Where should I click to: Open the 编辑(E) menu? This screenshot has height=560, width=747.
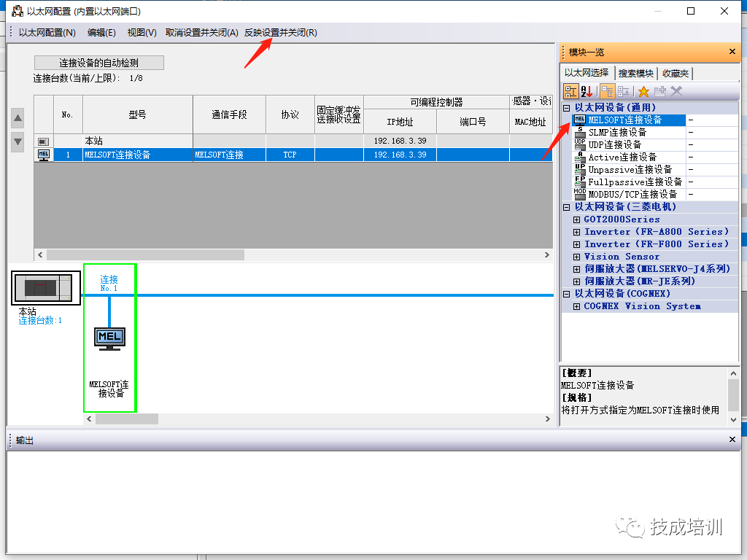pyautogui.click(x=101, y=32)
